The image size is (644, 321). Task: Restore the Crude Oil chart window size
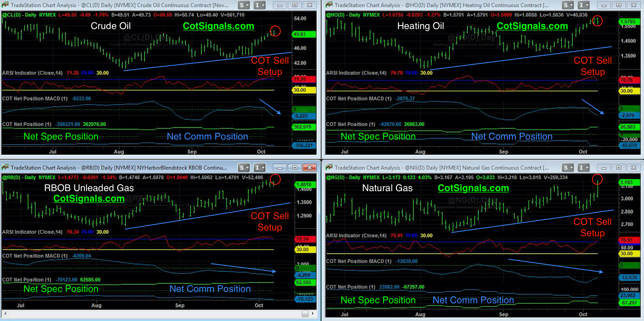pyautogui.click(x=295, y=5)
